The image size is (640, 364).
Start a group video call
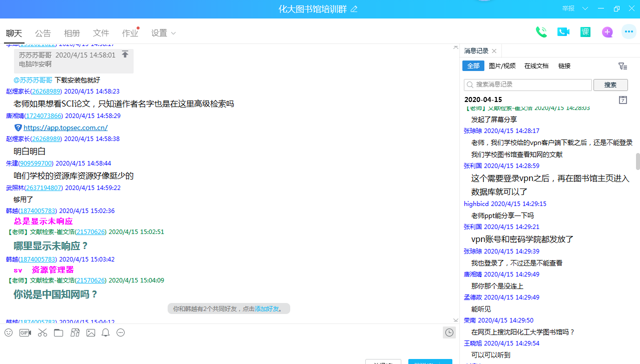[x=563, y=32]
